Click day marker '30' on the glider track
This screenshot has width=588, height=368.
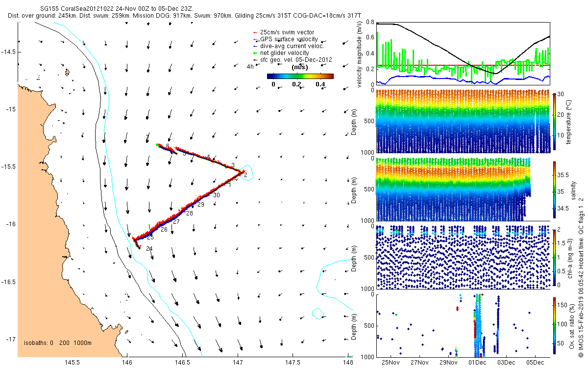click(x=217, y=195)
